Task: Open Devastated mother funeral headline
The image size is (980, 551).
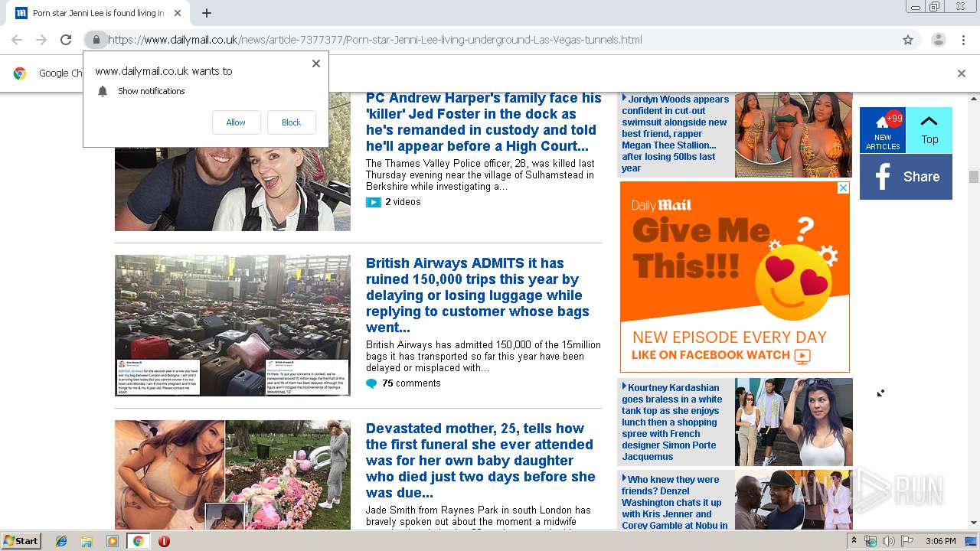Action: [x=481, y=460]
